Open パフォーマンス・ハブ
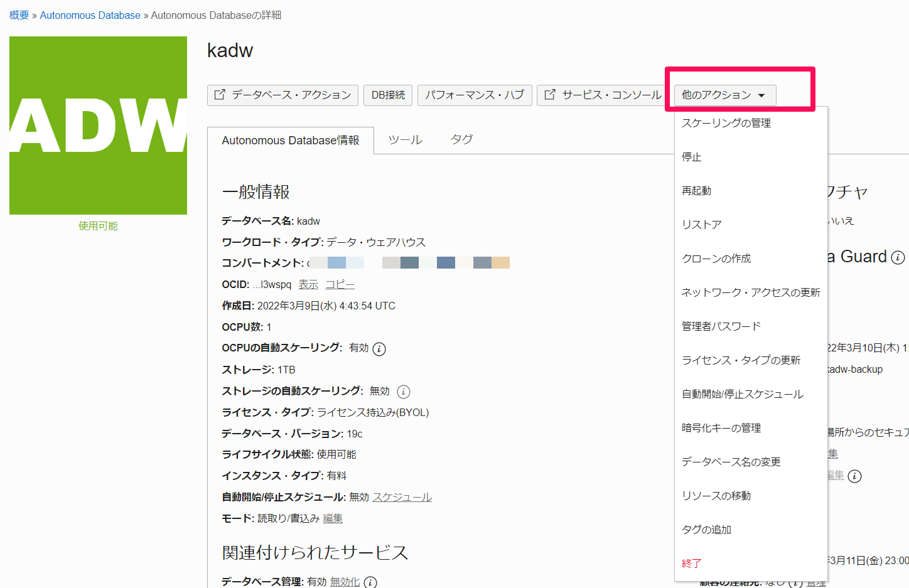 pos(475,95)
